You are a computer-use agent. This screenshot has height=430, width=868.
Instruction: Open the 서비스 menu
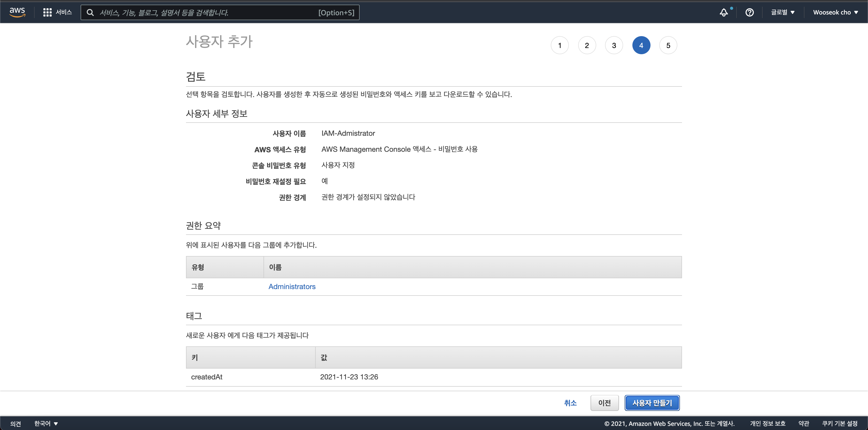point(64,12)
